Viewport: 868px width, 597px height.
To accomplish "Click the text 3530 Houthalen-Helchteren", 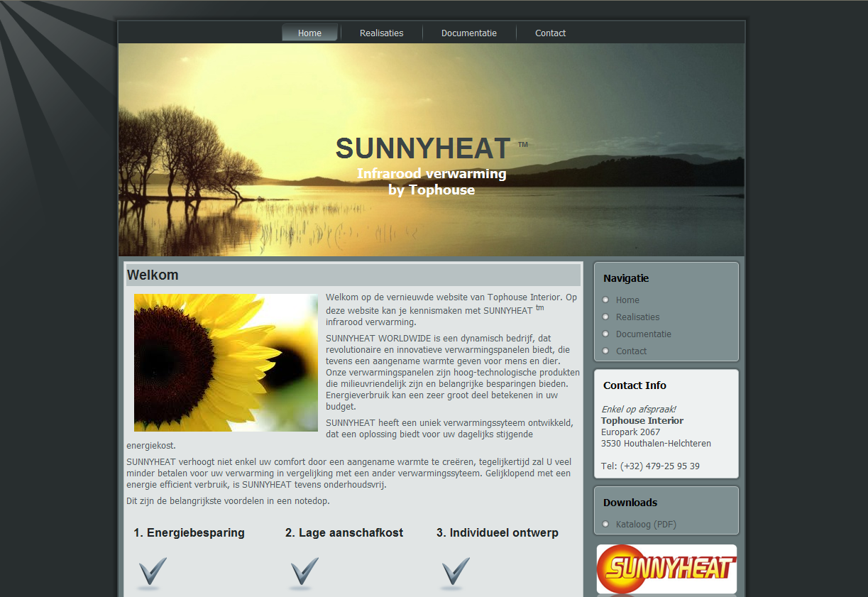I will coord(656,444).
